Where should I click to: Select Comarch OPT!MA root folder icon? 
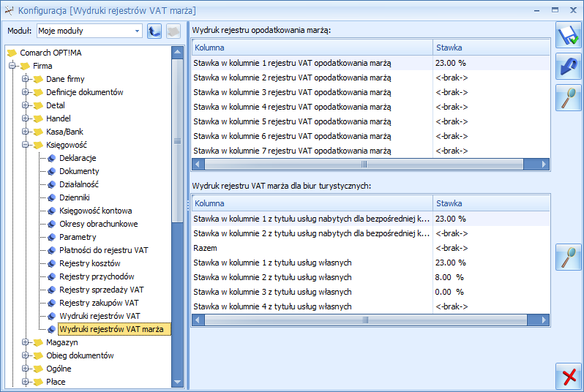click(12, 53)
